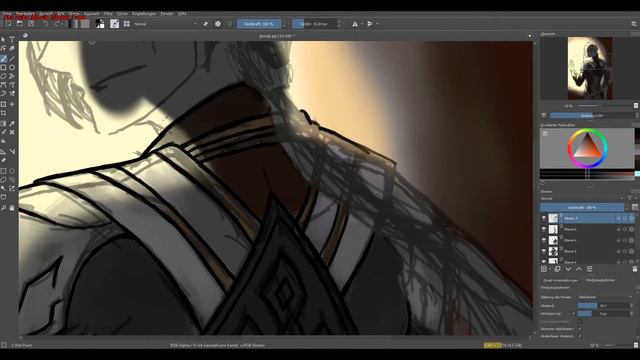Adjust the brush Größe size slider

click(315, 24)
